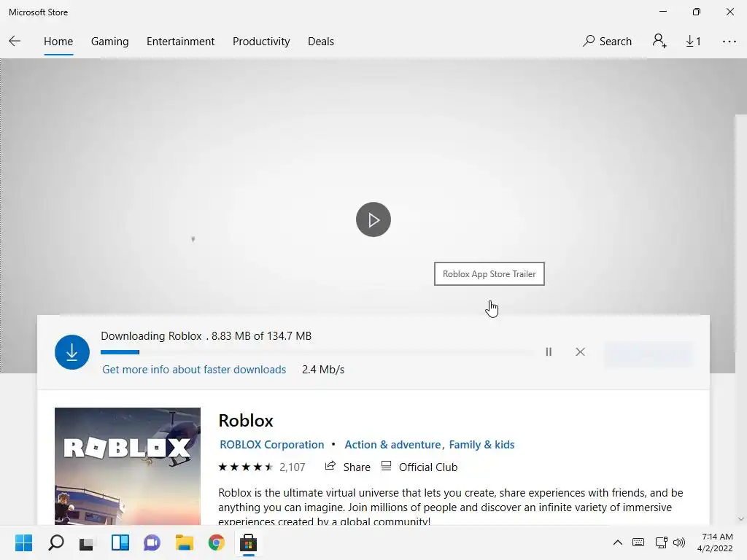
Task: Click the 2.4 Mb/s speed text
Action: pyautogui.click(x=323, y=370)
